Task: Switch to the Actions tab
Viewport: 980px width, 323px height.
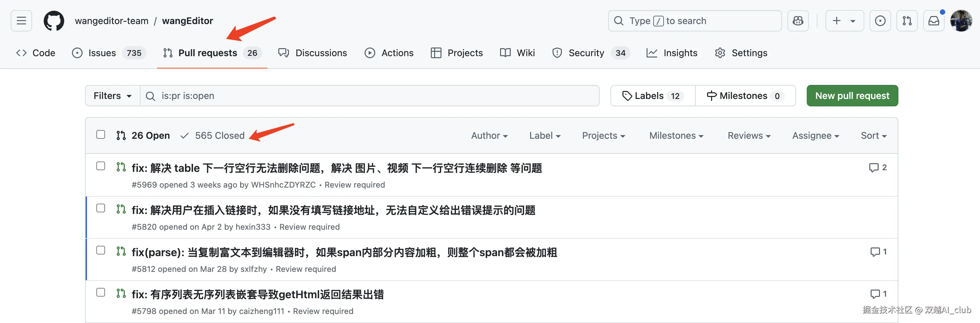Action: 389,53
